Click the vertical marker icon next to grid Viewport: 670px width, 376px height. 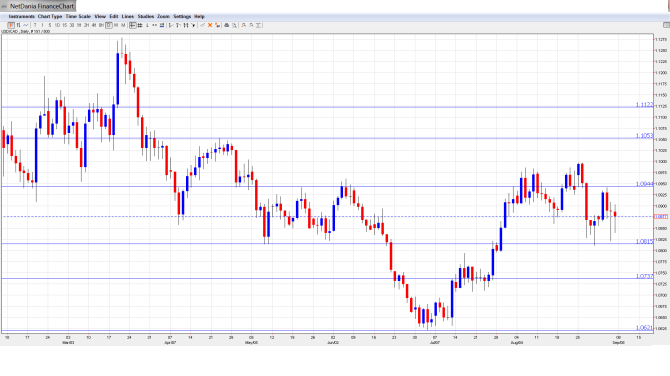click(x=147, y=25)
